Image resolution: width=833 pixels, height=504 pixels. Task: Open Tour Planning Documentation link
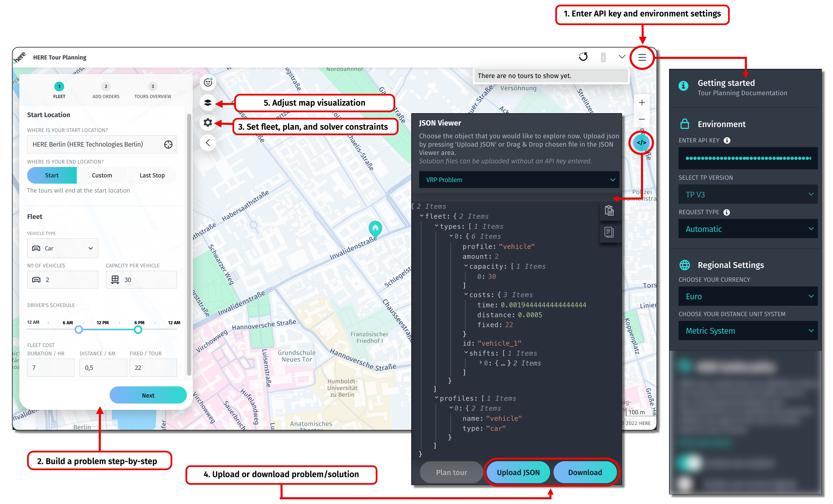point(742,93)
